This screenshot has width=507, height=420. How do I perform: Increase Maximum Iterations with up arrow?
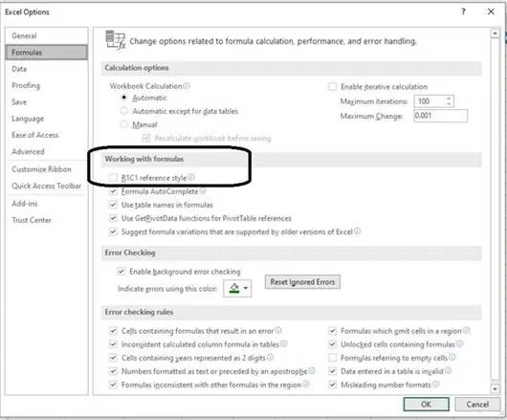449,99
